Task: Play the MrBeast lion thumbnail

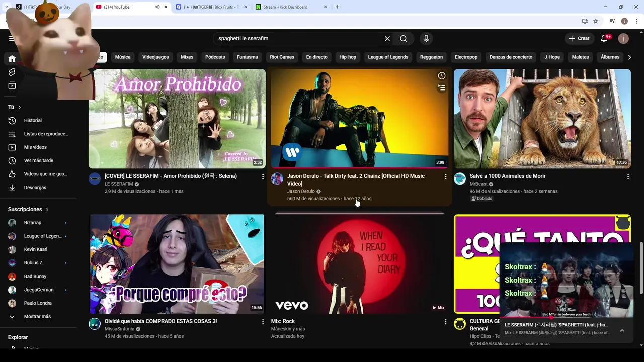Action: point(542,119)
